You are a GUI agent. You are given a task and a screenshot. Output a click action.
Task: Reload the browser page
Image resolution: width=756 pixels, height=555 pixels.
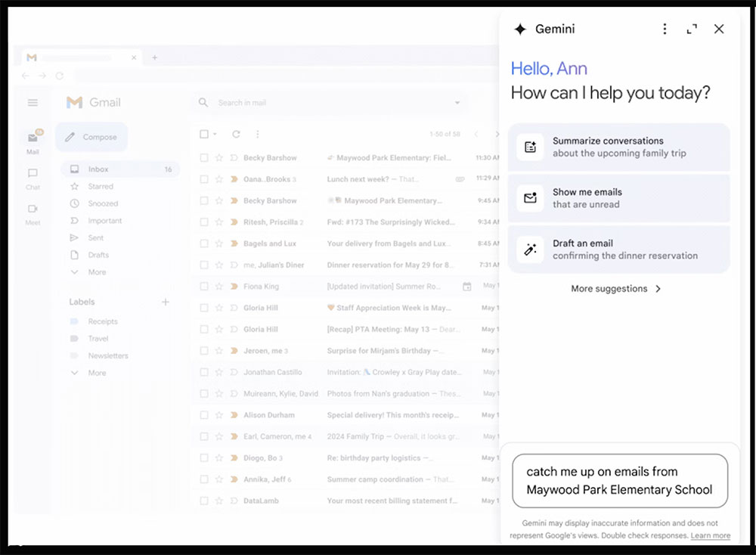pos(59,76)
